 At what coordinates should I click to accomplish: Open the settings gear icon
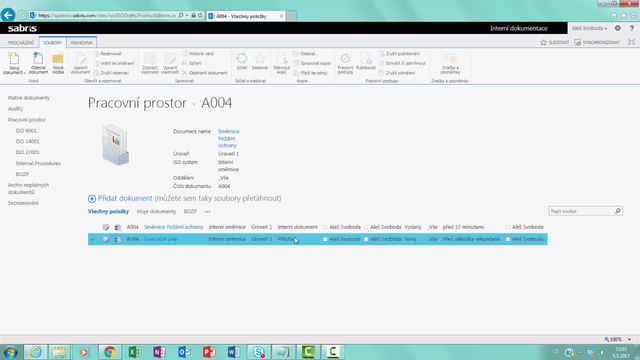(x=618, y=28)
